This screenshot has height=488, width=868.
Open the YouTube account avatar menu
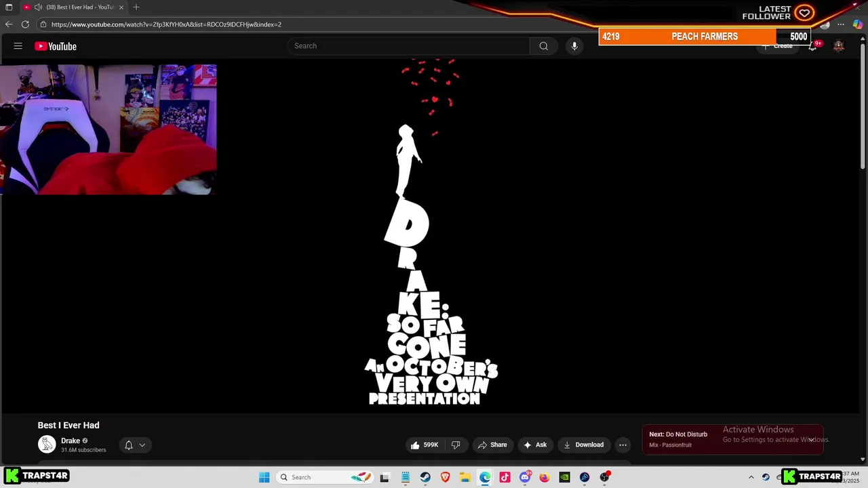tap(839, 46)
